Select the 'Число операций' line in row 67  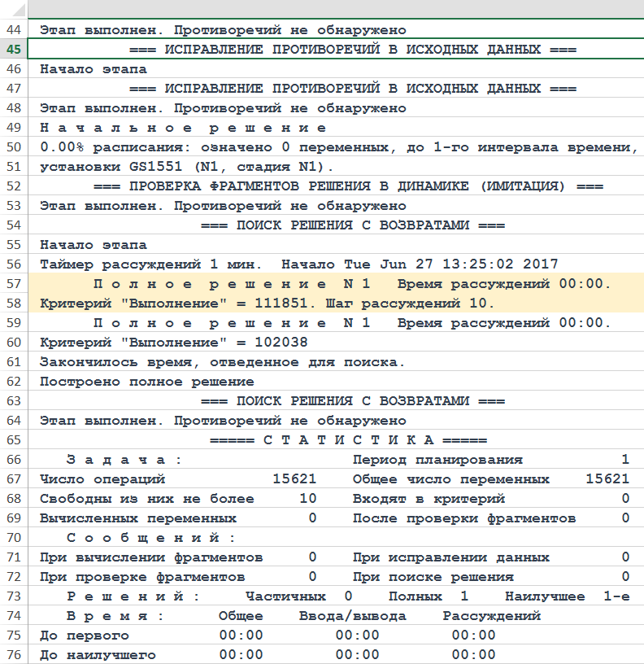[x=102, y=479]
